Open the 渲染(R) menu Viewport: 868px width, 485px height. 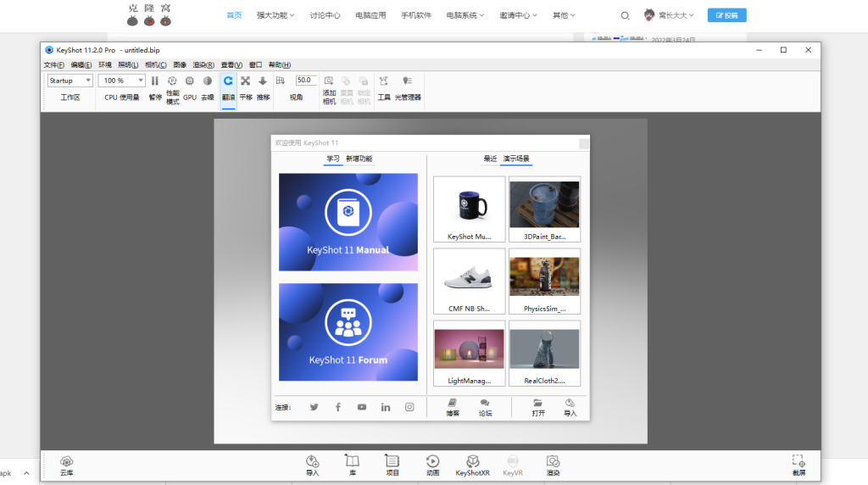[203, 64]
